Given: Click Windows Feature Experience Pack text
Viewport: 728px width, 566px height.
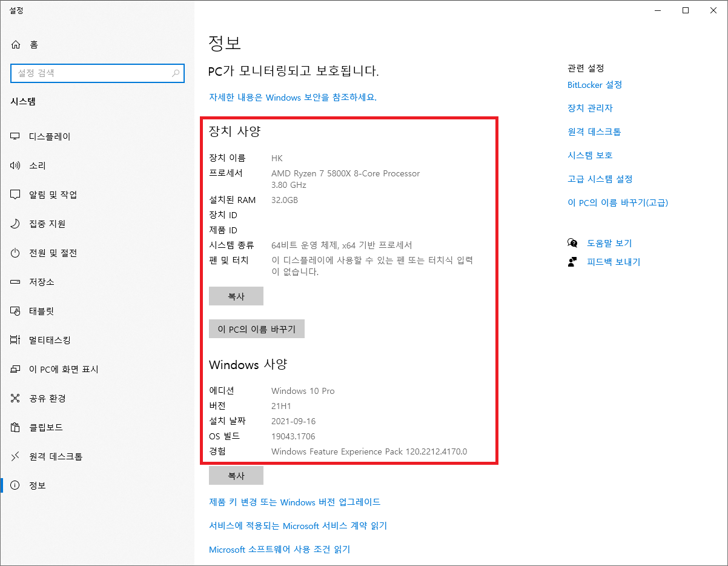Looking at the screenshot, I should click(369, 451).
